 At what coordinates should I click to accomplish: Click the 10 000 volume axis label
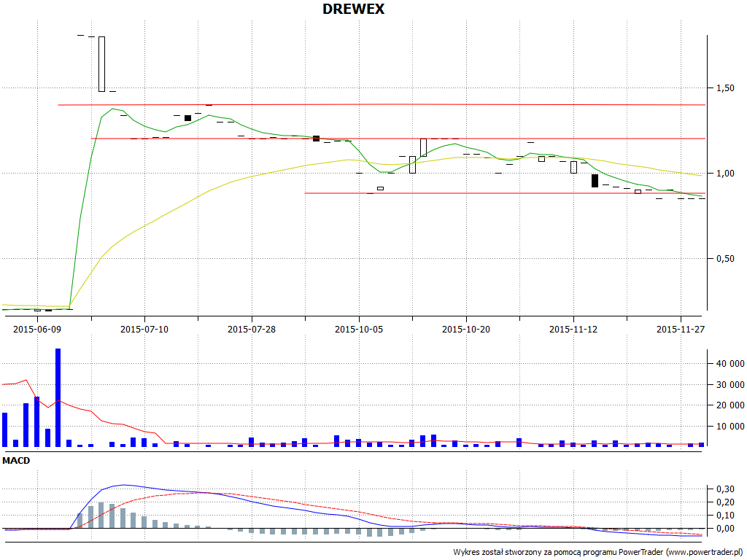point(730,426)
